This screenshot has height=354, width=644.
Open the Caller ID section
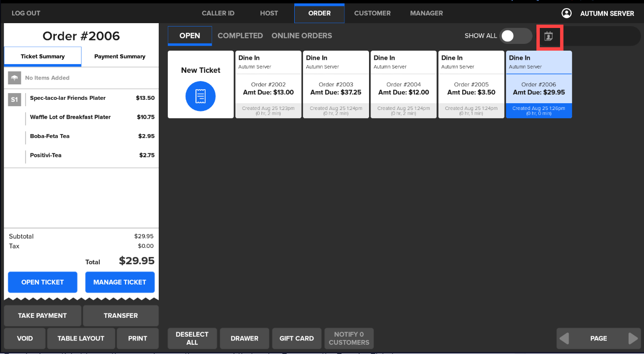[x=218, y=13]
